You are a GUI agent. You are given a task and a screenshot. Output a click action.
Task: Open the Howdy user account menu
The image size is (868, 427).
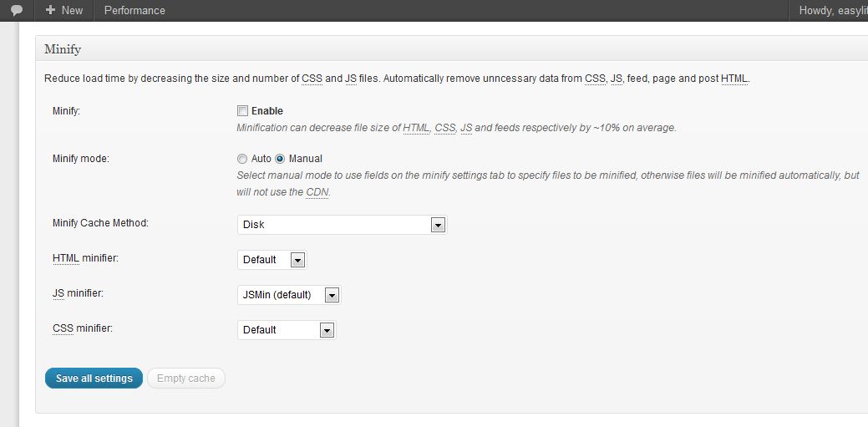click(829, 11)
